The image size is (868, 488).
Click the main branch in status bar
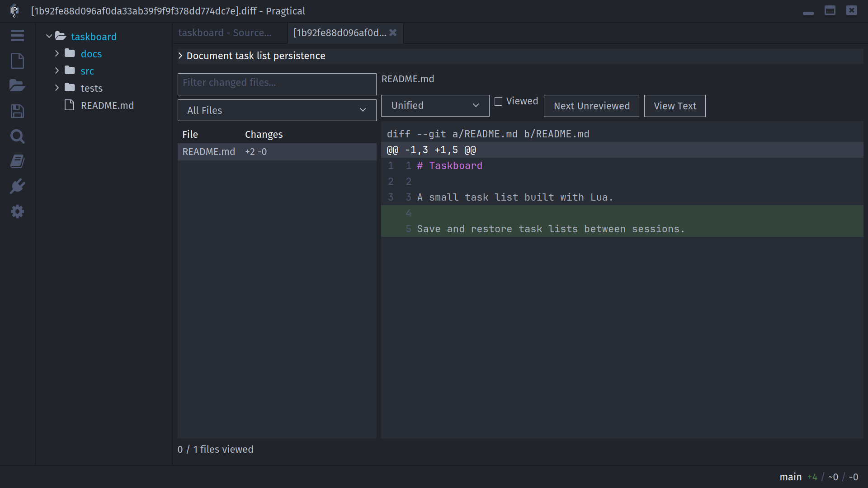coord(791,477)
